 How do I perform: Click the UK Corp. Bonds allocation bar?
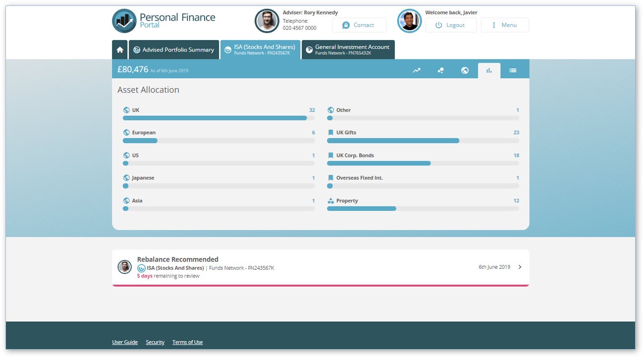coord(423,163)
